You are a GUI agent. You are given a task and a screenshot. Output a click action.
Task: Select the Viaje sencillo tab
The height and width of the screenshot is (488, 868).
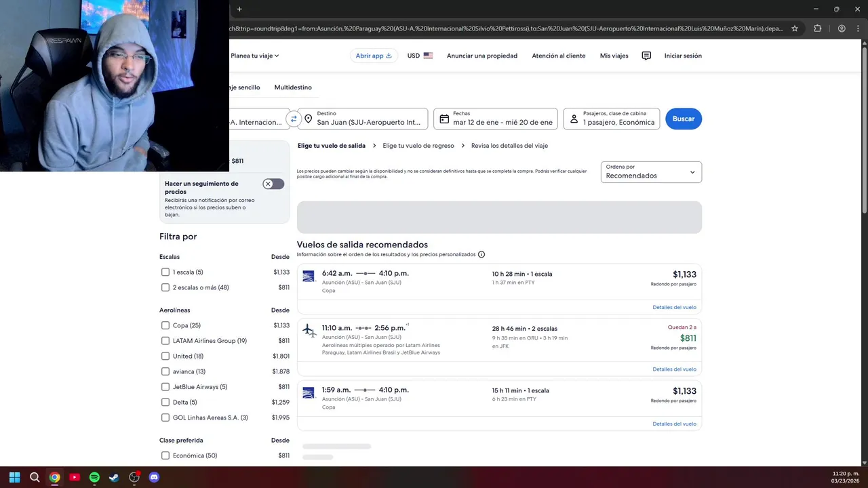pyautogui.click(x=244, y=87)
